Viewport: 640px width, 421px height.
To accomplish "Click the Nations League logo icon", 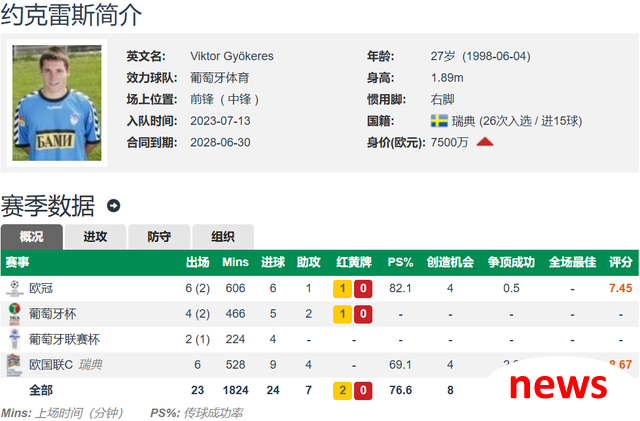I will [x=14, y=365].
